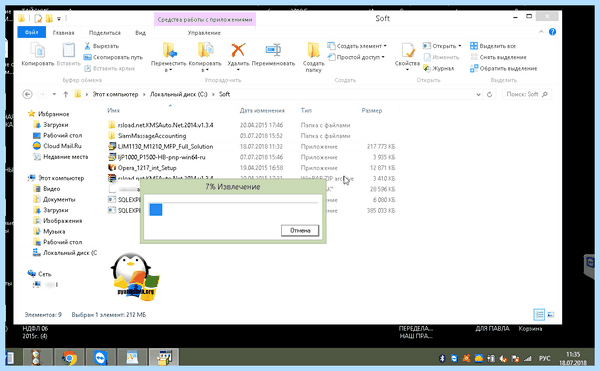This screenshot has height=371, width=600.
Task: Sort by the Тип column header
Action: click(306, 110)
